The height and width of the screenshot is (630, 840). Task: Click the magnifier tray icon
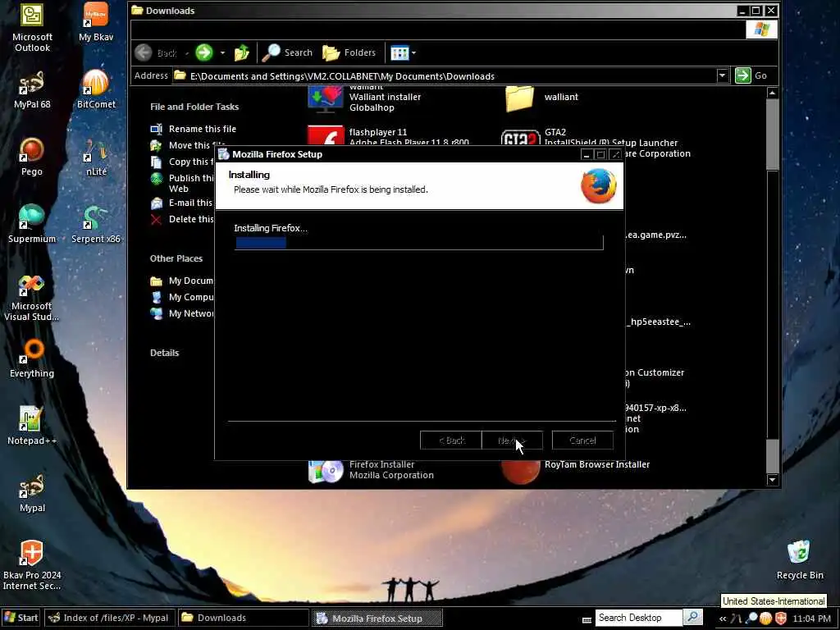tap(751, 619)
